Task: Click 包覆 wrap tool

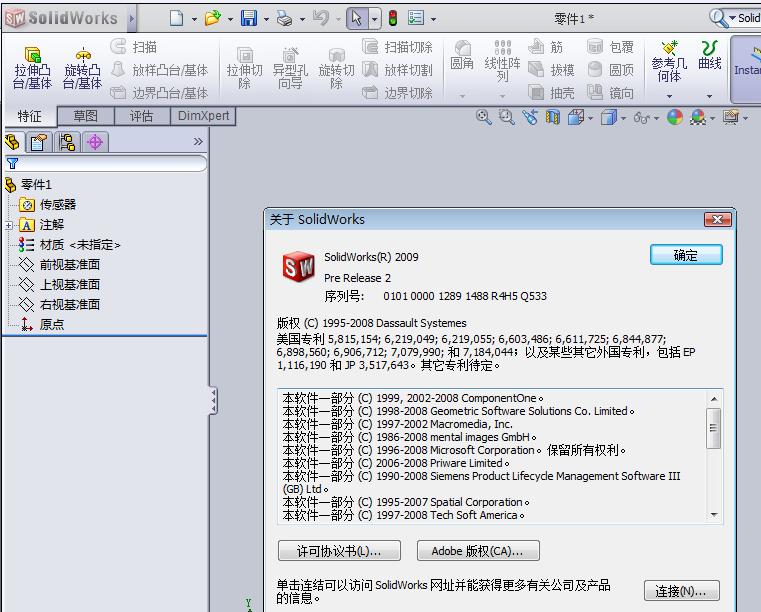Action: 611,47
